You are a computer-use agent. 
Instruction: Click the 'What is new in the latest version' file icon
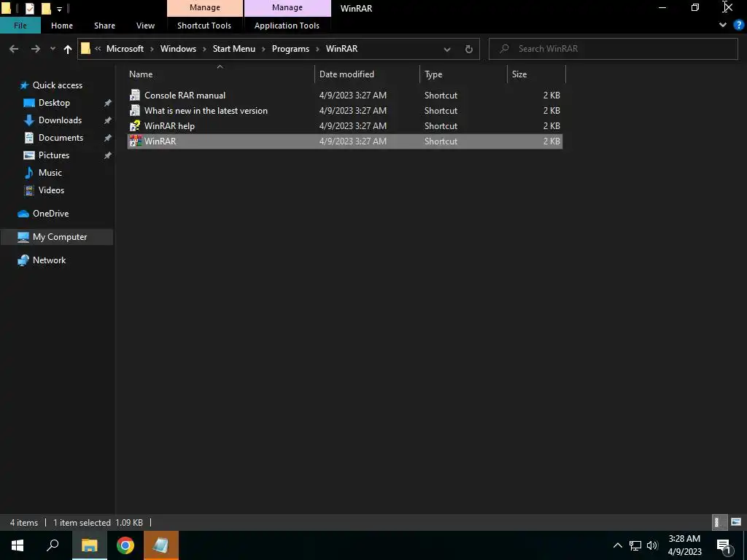[x=135, y=111]
